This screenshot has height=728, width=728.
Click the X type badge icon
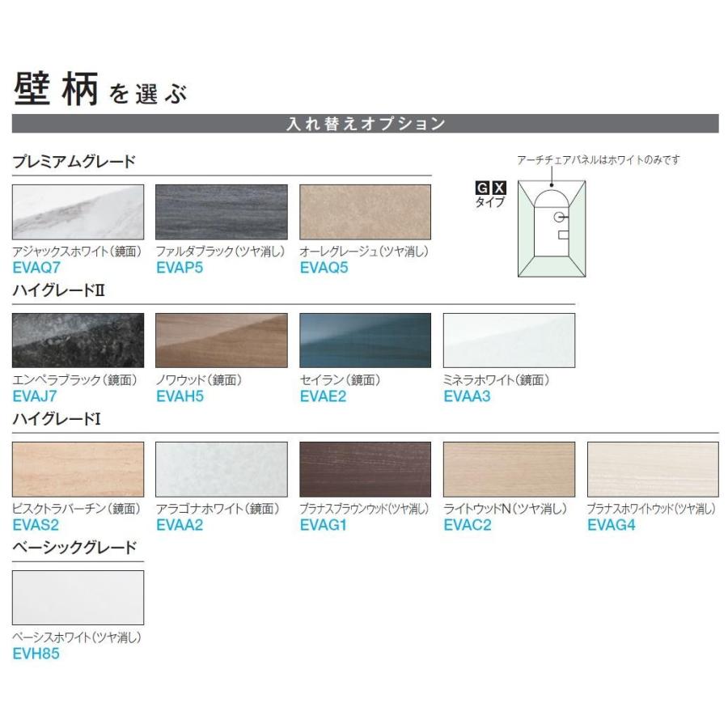[x=499, y=188]
